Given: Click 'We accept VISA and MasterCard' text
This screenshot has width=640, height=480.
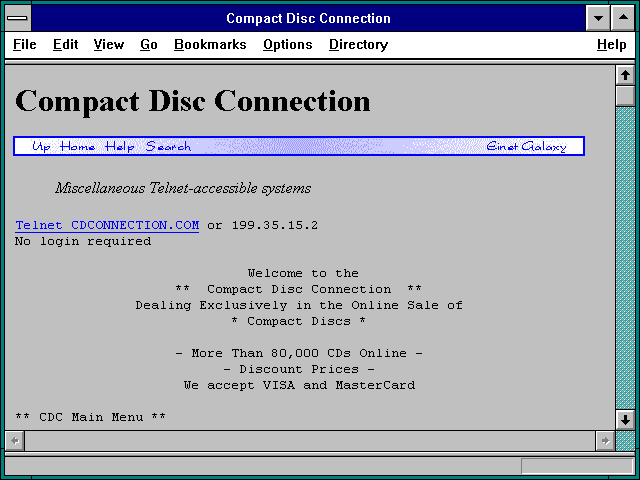Looking at the screenshot, I should coord(299,385).
